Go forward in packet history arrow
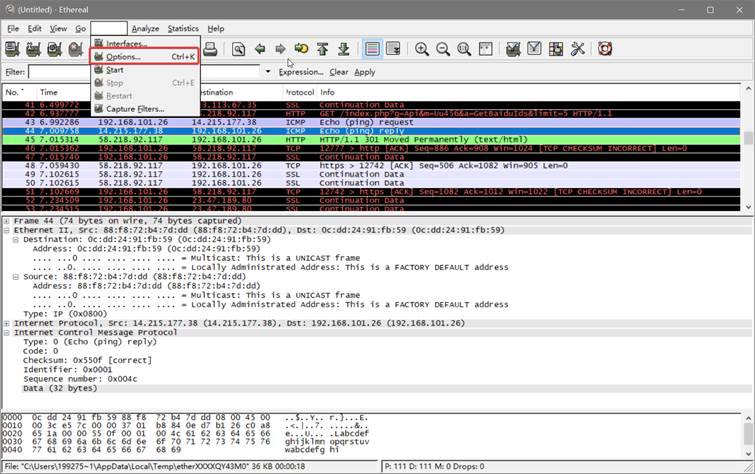 pyautogui.click(x=280, y=49)
